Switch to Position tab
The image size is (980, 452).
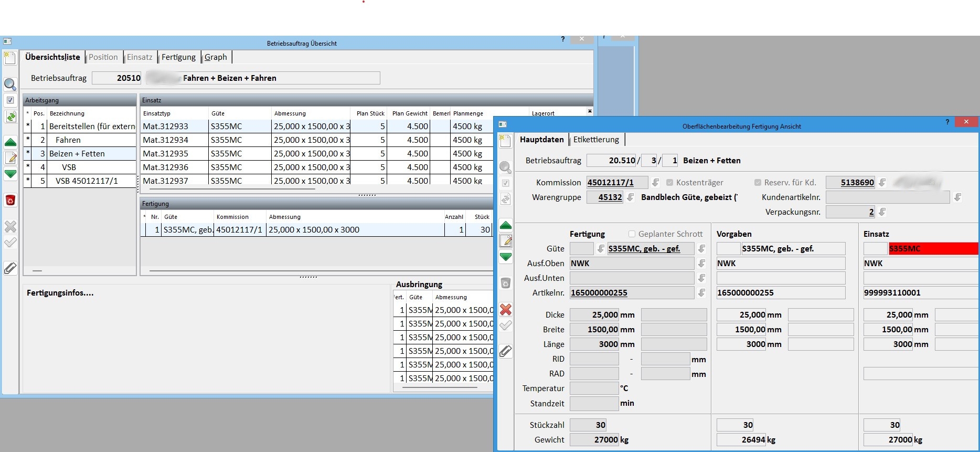[x=103, y=57]
